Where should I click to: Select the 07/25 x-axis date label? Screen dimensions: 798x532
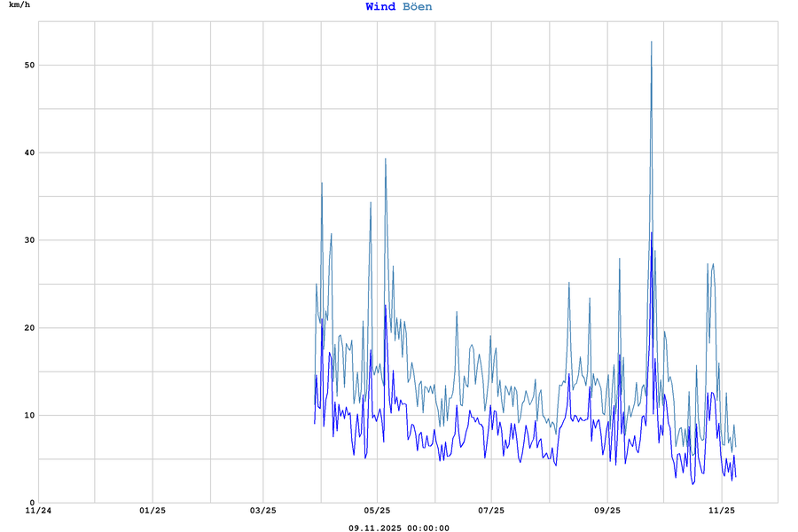tap(491, 511)
